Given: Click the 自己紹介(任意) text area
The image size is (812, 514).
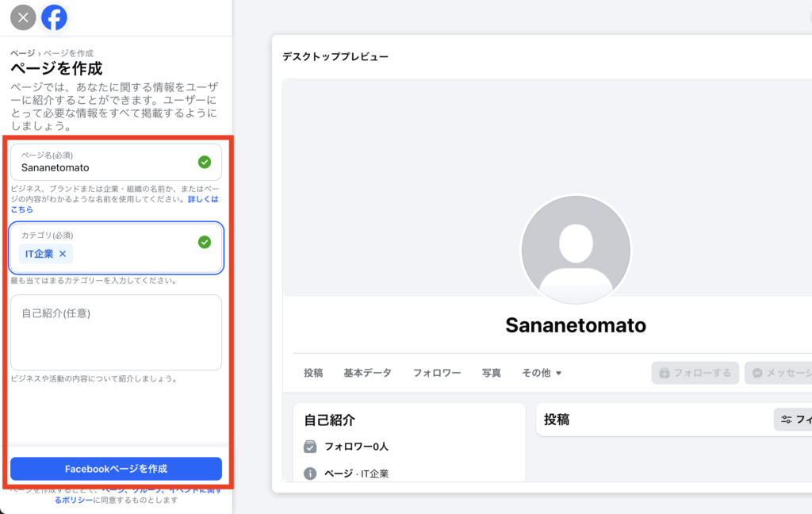Looking at the screenshot, I should (116, 332).
